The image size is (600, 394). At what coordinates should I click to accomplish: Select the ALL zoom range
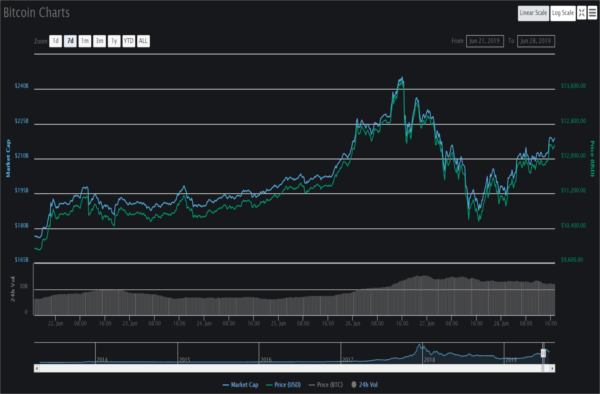143,41
